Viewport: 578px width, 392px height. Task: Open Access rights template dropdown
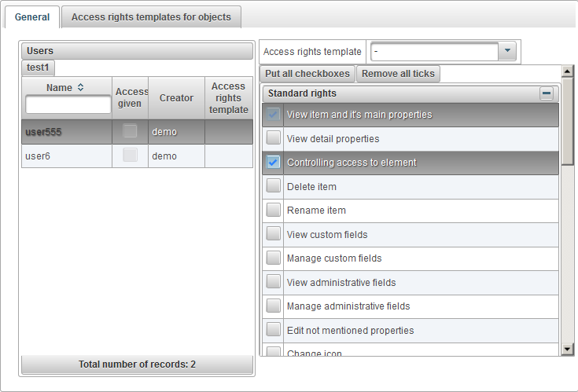[507, 52]
